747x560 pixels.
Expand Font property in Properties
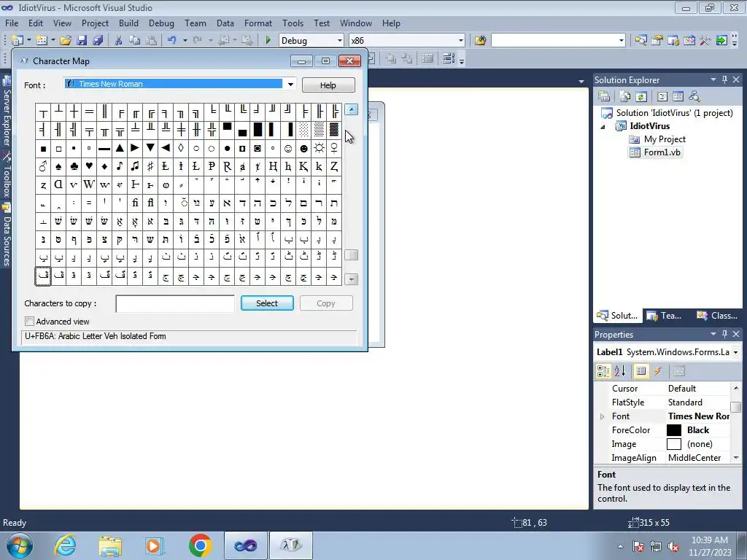pyautogui.click(x=602, y=416)
